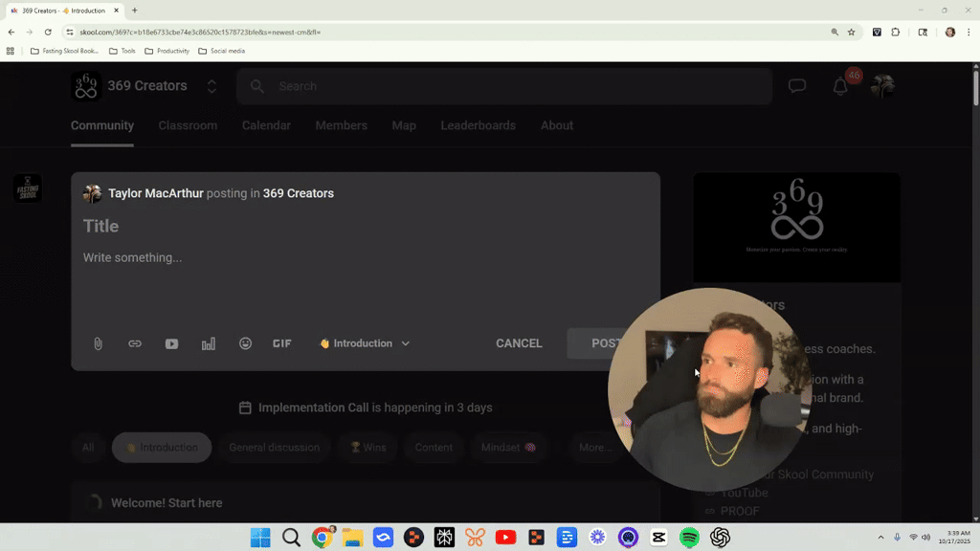Image resolution: width=980 pixels, height=551 pixels.
Task: Filter posts by Wins
Action: tap(368, 448)
